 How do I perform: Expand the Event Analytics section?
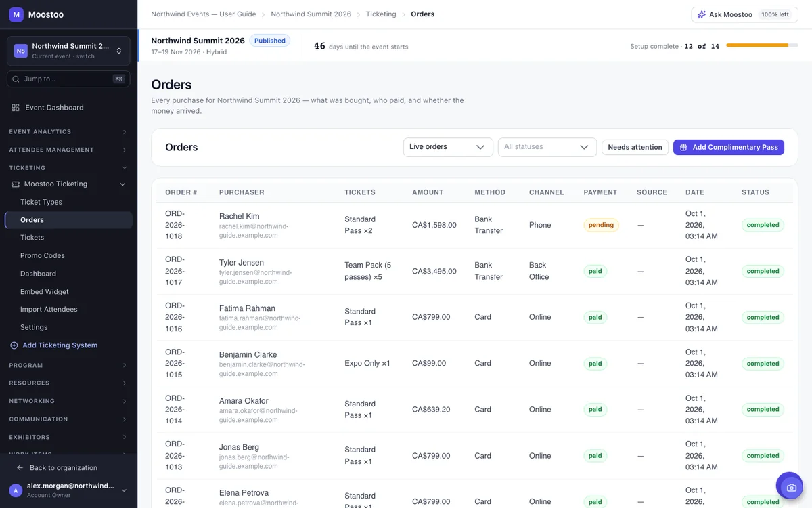coord(68,132)
